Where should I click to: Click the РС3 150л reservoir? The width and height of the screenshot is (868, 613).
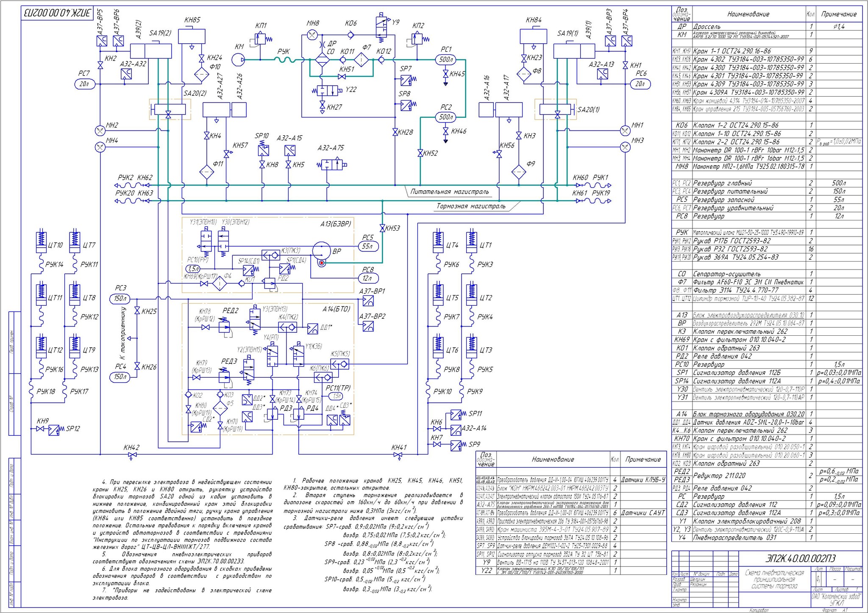(120, 298)
